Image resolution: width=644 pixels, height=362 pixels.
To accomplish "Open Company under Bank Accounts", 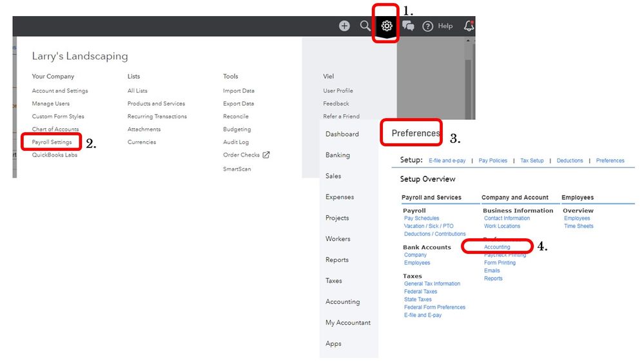I will [x=415, y=255].
